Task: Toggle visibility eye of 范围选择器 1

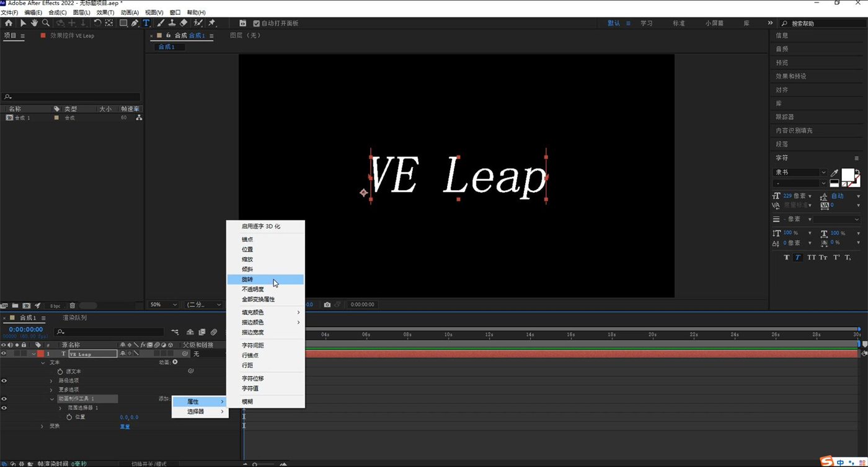Action: (x=4, y=408)
